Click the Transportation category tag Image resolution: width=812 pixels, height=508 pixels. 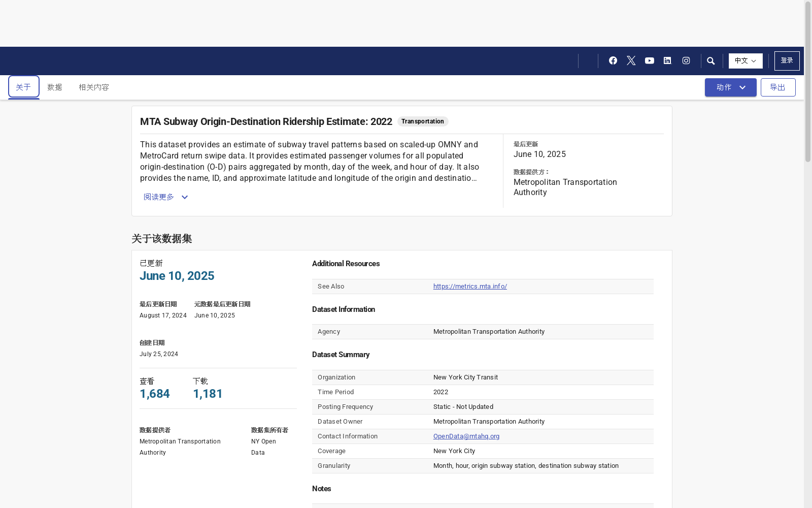point(423,121)
